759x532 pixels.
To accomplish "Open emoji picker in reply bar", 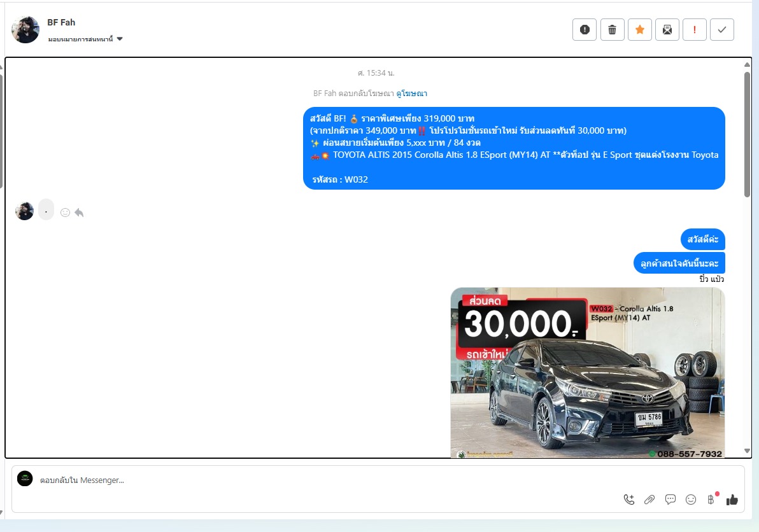I will 691,500.
